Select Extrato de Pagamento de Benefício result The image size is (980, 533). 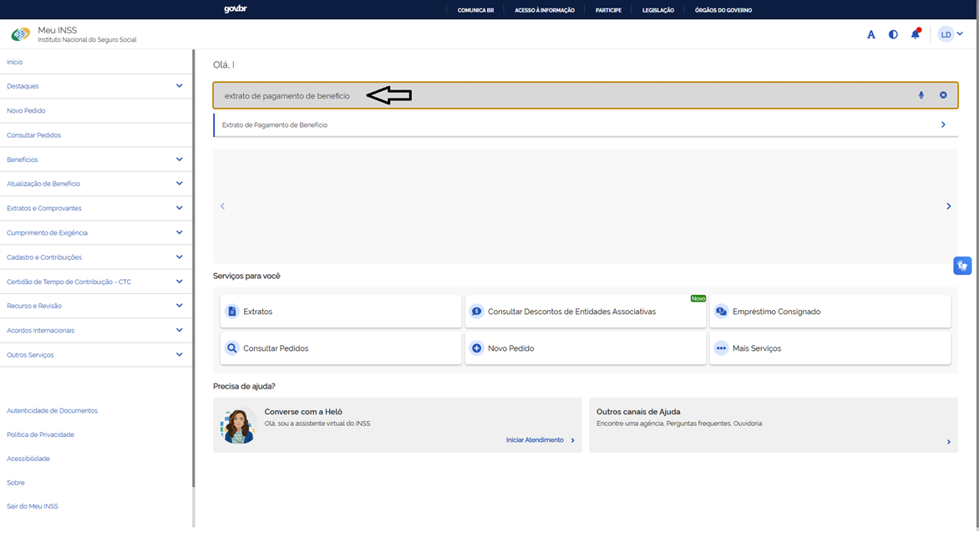tap(585, 125)
